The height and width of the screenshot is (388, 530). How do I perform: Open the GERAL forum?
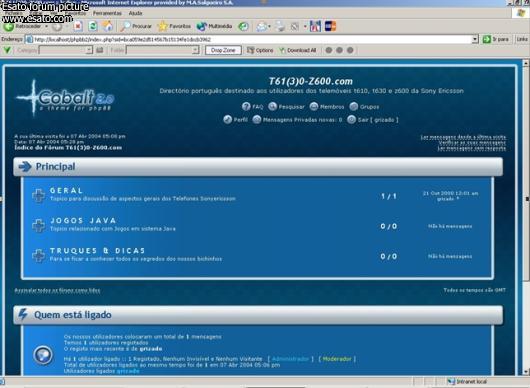click(x=67, y=190)
